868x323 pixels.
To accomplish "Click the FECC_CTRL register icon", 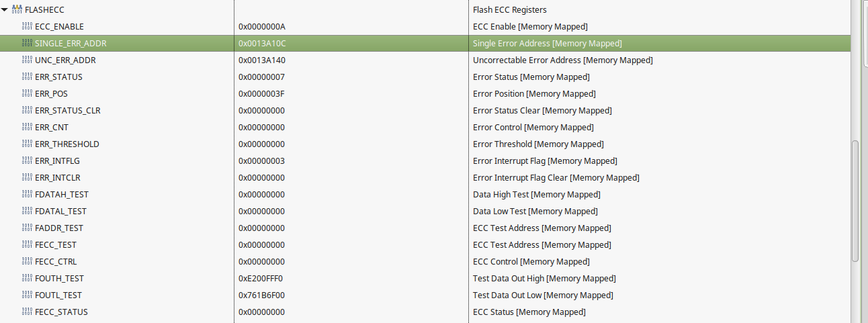I will tap(27, 261).
